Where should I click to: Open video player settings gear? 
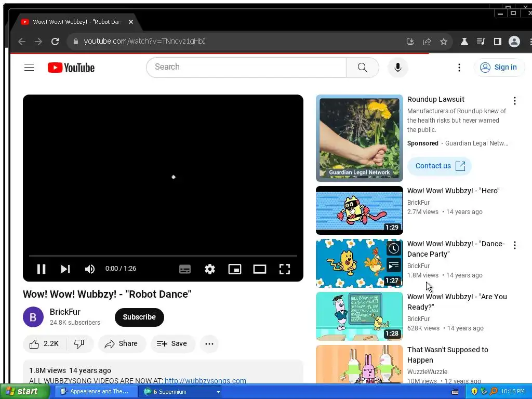point(210,269)
